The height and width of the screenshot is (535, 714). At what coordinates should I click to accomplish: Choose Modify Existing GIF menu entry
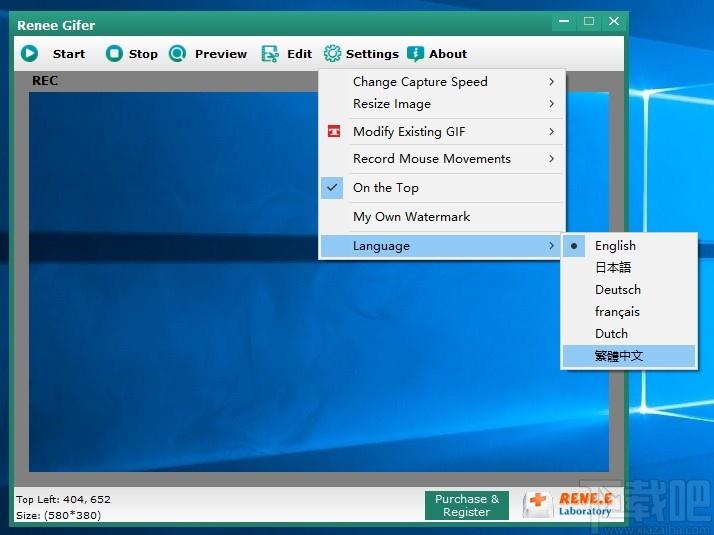(442, 132)
